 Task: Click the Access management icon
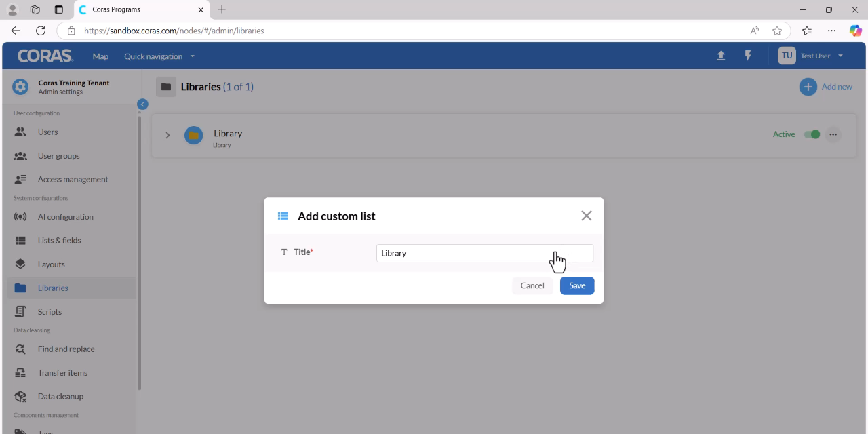20,180
